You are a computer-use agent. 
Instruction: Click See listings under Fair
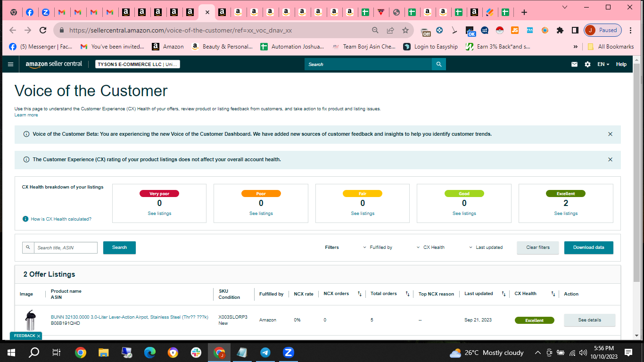(363, 214)
